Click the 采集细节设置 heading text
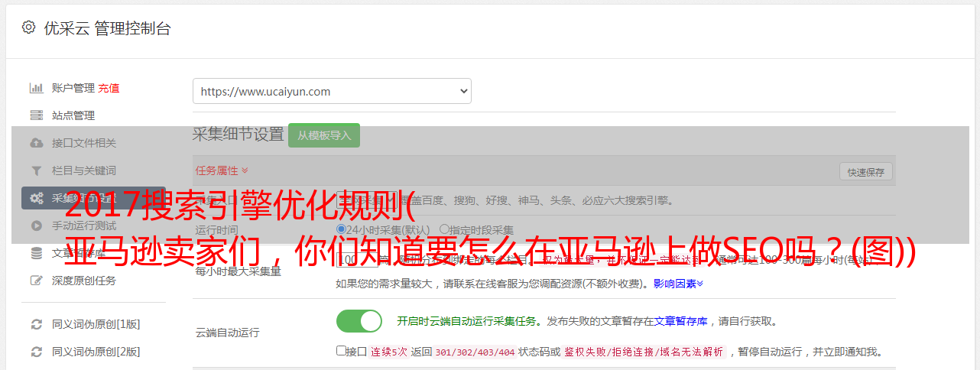This screenshot has width=980, height=370. tap(238, 135)
